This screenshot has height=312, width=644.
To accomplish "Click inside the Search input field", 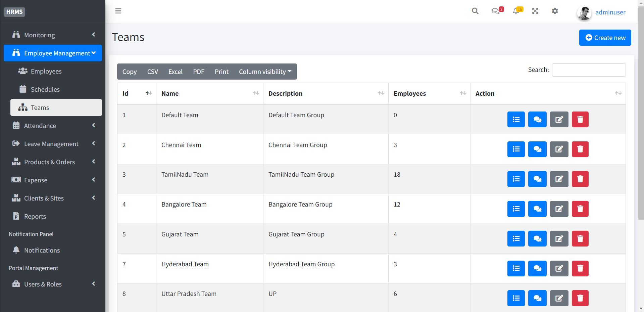I will point(588,70).
